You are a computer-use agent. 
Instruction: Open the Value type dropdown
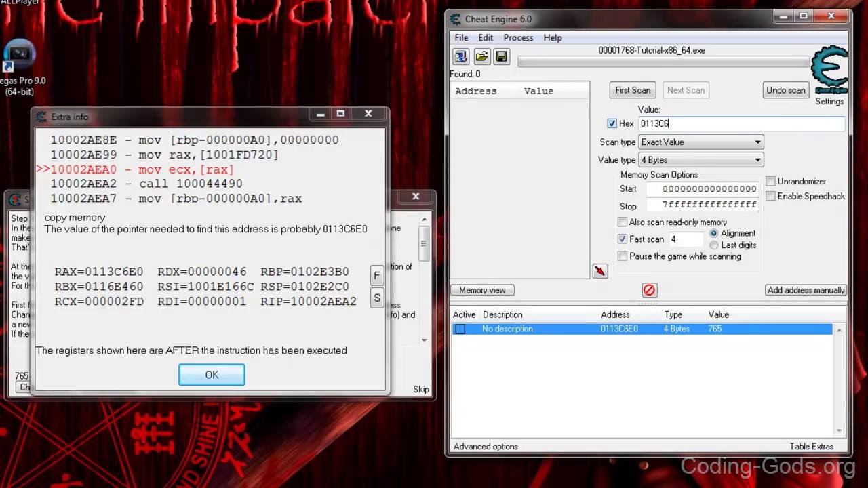point(701,160)
